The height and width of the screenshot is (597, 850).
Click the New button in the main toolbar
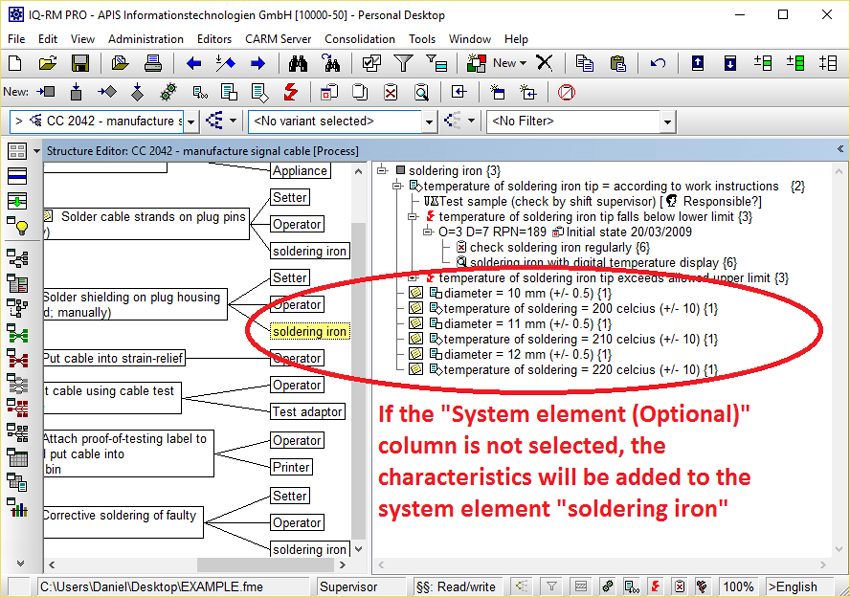497,63
